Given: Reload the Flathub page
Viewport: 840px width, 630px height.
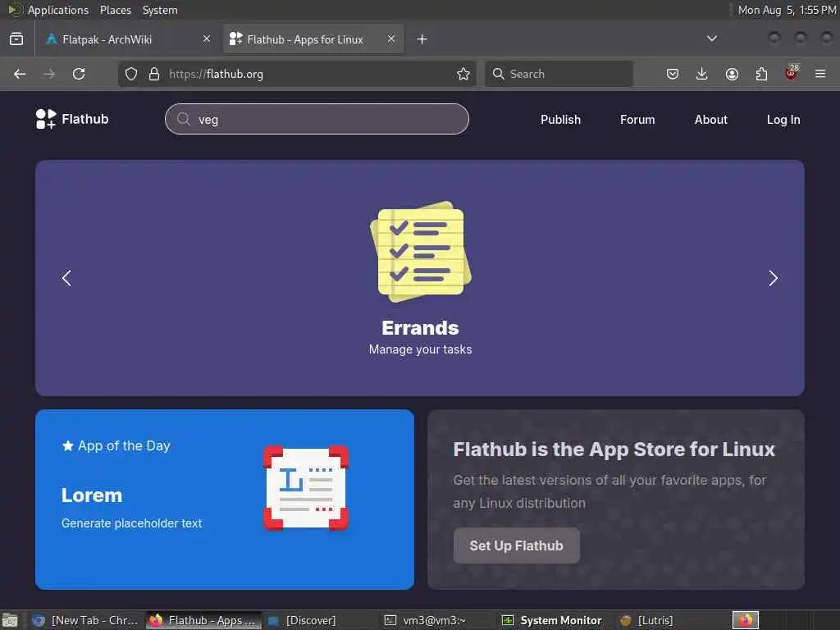Looking at the screenshot, I should [79, 74].
